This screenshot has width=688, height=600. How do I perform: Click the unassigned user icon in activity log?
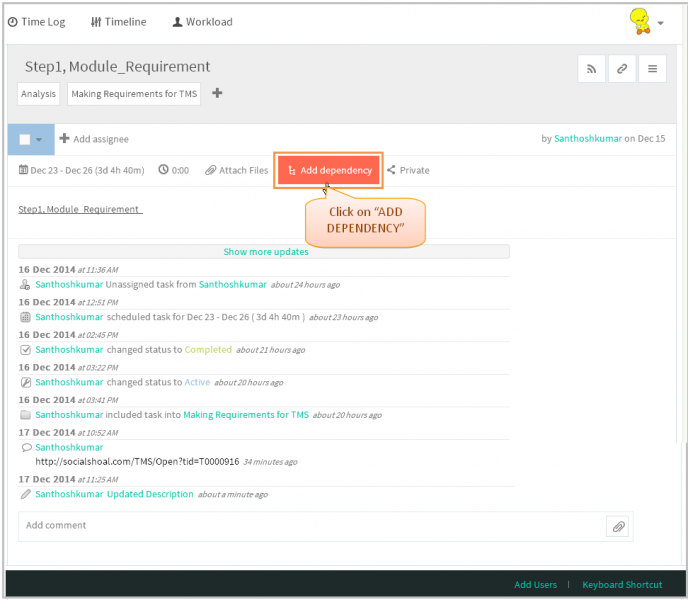tap(25, 285)
